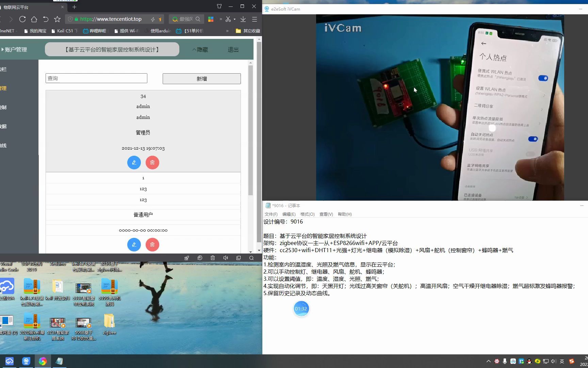Open 编辑(E) menu in Notepad
The image size is (588, 368).
coord(289,214)
